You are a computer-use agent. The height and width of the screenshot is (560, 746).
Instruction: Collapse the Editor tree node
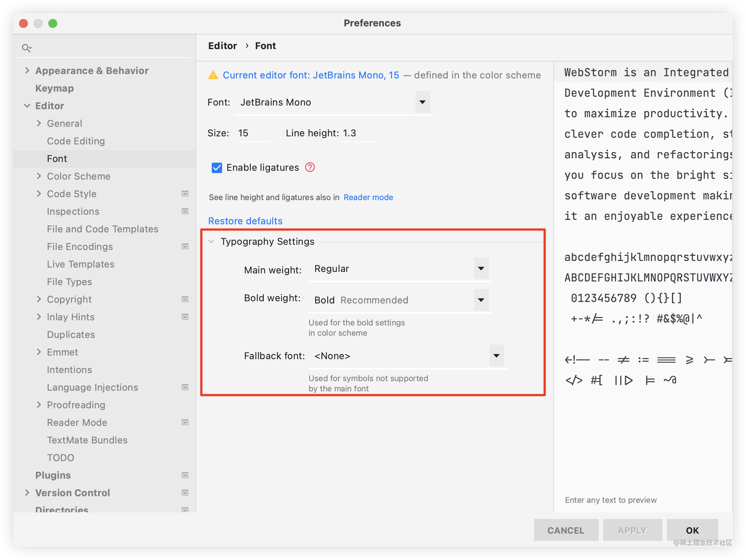27,106
